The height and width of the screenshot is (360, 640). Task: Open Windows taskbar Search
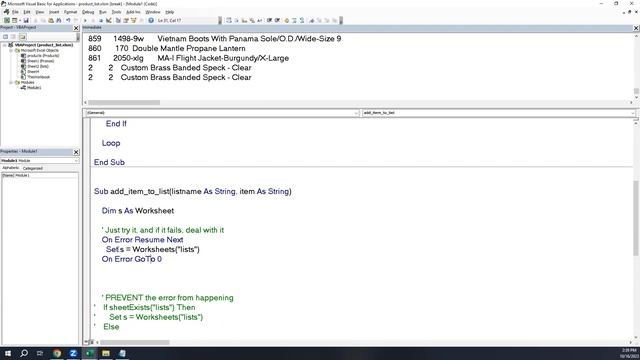click(24, 353)
